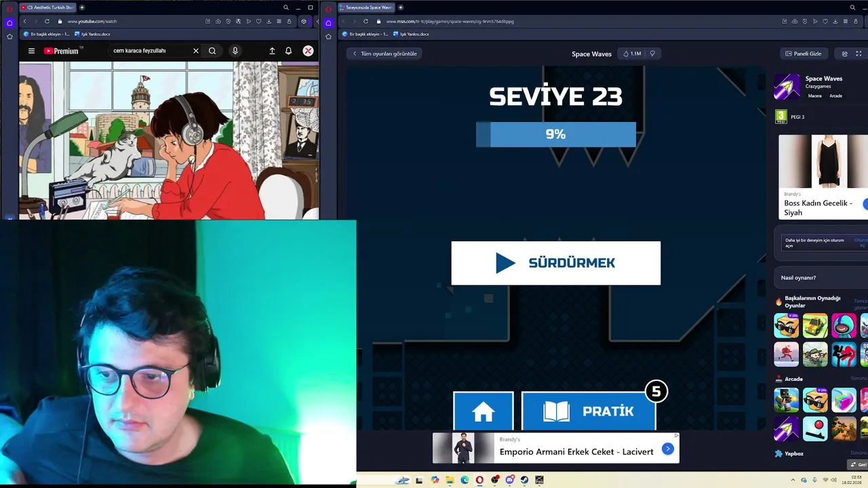The height and width of the screenshot is (488, 868).
Task: Open Space Waves game icon in panel
Action: (x=787, y=86)
